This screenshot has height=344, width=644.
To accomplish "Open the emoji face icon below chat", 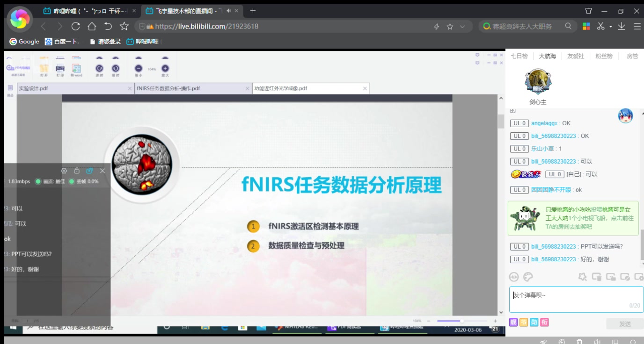I will (514, 276).
